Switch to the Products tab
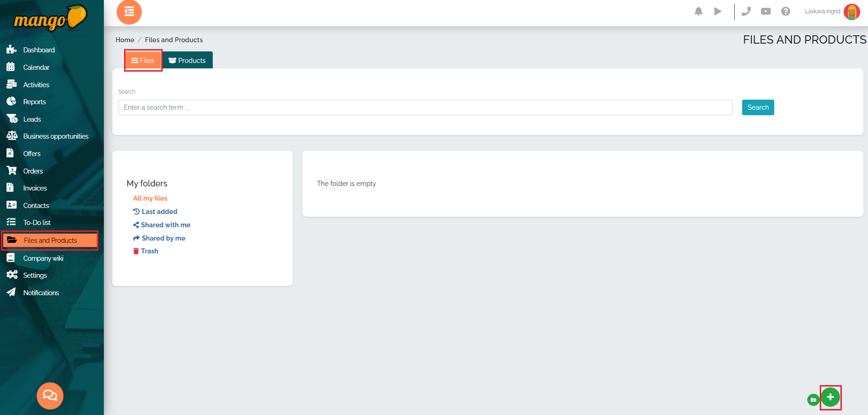The image size is (868, 415). tap(187, 60)
